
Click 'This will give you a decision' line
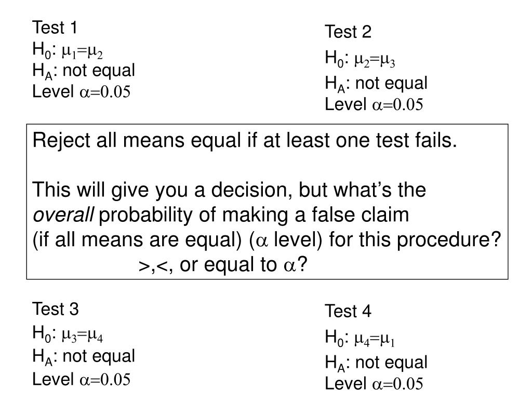pyautogui.click(x=229, y=190)
